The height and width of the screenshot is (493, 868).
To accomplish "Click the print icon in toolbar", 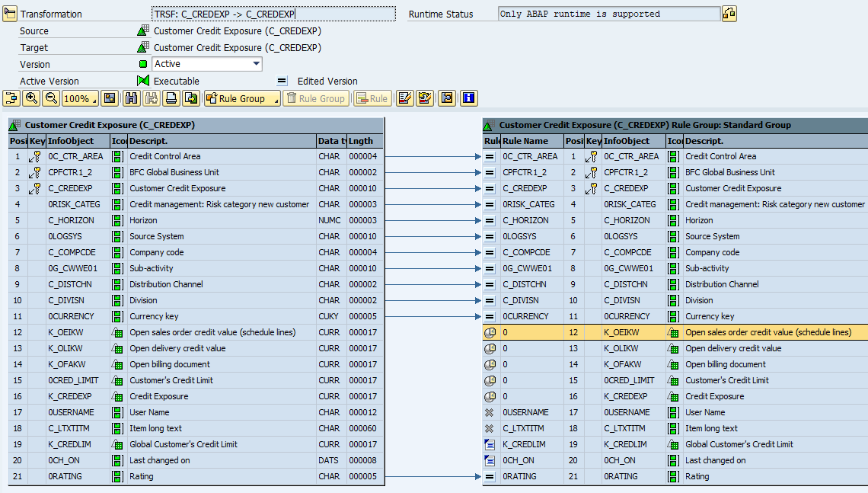I will (x=171, y=98).
